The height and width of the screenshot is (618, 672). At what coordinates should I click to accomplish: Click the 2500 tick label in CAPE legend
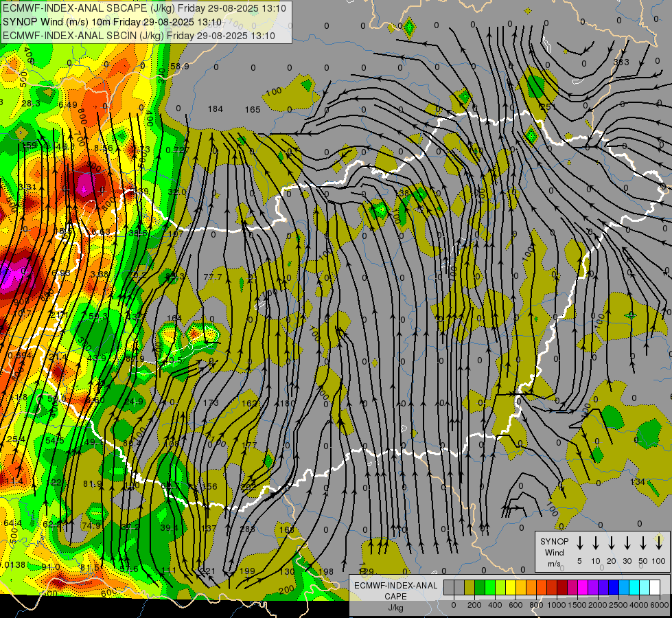(618, 605)
